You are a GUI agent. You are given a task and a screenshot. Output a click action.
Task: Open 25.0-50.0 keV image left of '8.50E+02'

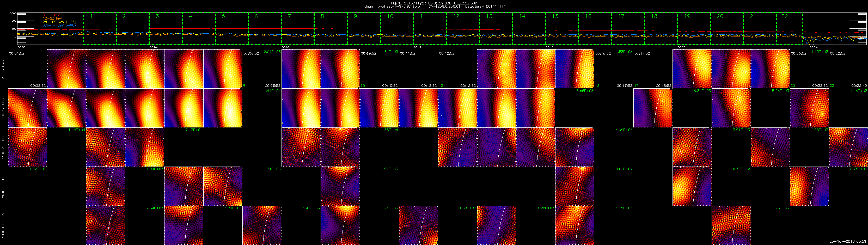click(692, 186)
